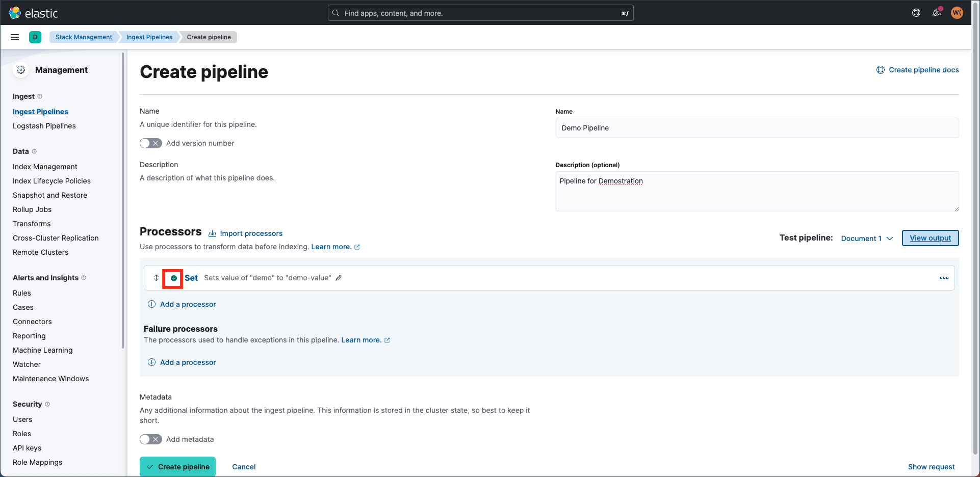The height and width of the screenshot is (477, 980).
Task: Open the user avatar profile menu
Action: [957, 13]
